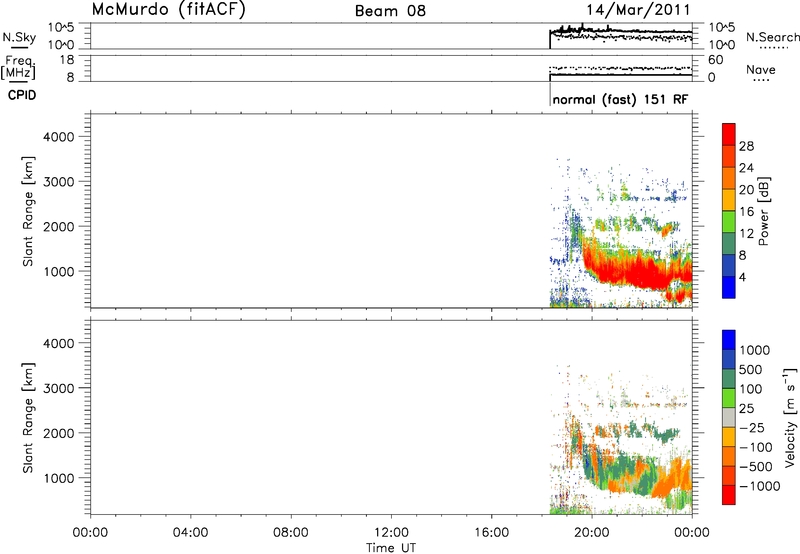This screenshot has height=554, width=800.
Task: Click the red top segment of power colorbar
Action: pos(729,134)
